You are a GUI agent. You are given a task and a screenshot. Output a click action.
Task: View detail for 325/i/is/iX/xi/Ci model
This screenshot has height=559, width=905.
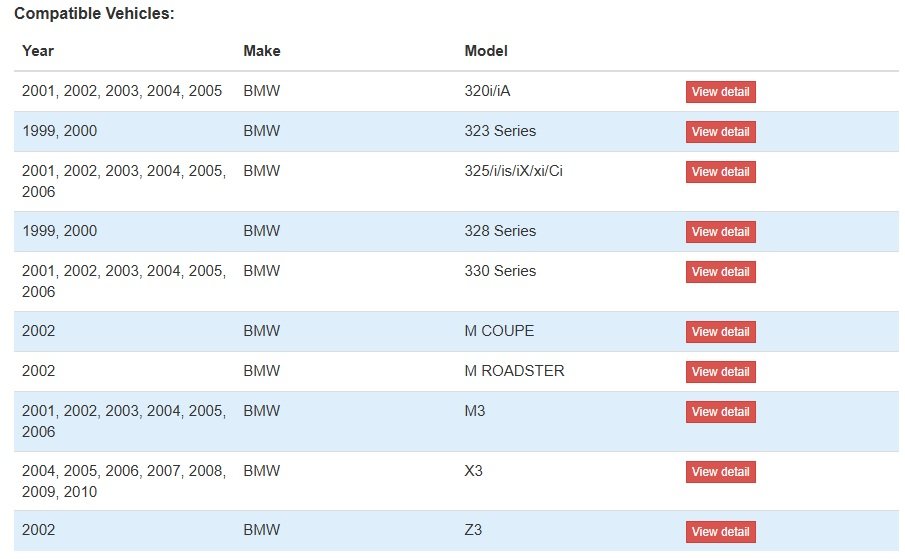point(720,172)
